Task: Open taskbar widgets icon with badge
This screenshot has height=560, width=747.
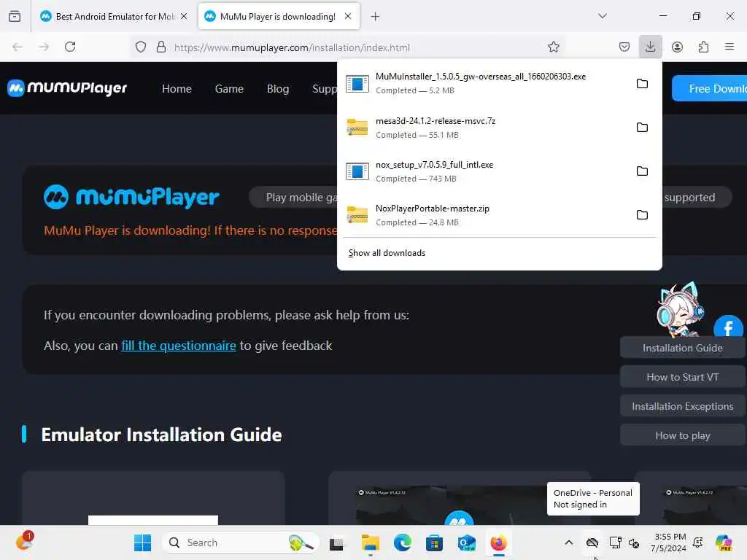Action: pos(24,542)
